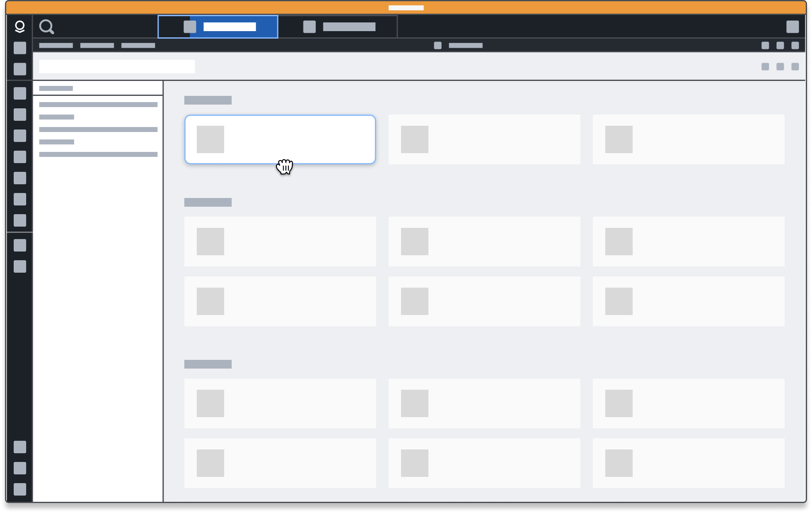Click the second section heading label
The image size is (812, 513).
208,202
